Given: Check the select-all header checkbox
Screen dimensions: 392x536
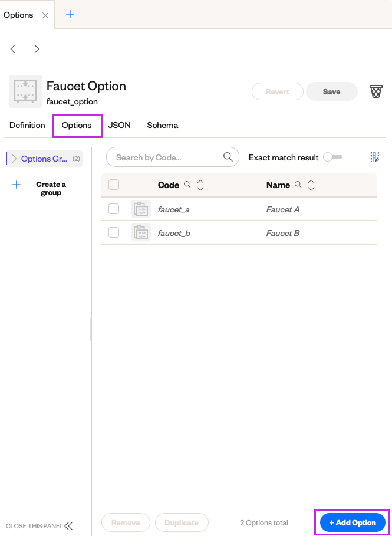Looking at the screenshot, I should pyautogui.click(x=114, y=185).
